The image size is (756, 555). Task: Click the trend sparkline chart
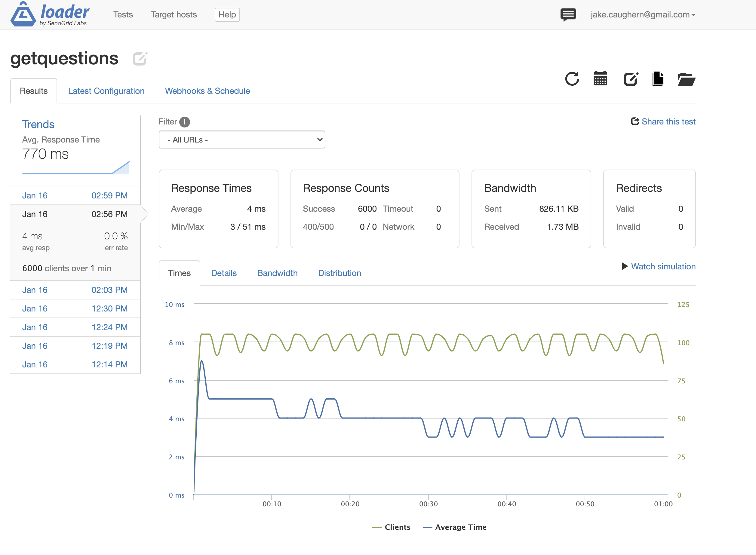76,167
